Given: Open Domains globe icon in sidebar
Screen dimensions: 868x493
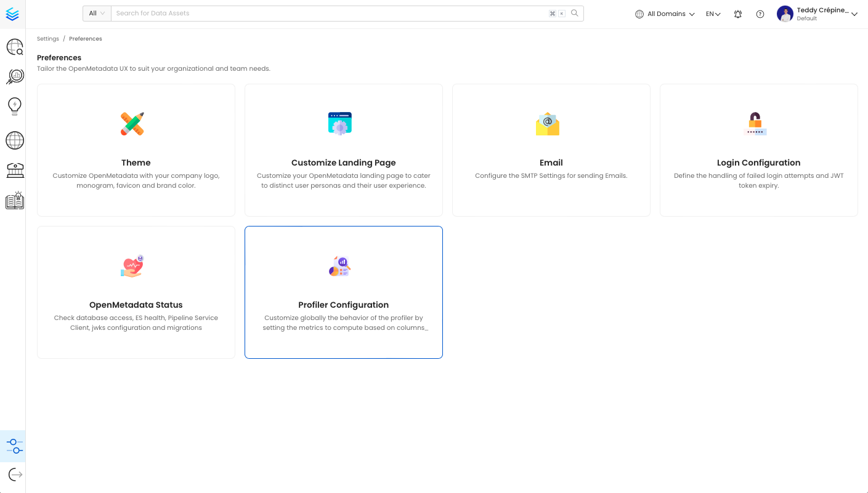Looking at the screenshot, I should coord(14,140).
